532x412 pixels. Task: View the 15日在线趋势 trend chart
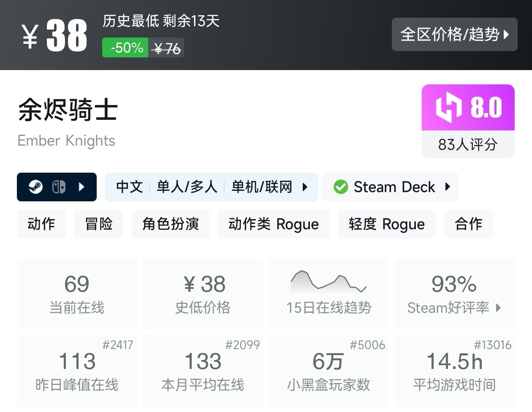point(328,293)
